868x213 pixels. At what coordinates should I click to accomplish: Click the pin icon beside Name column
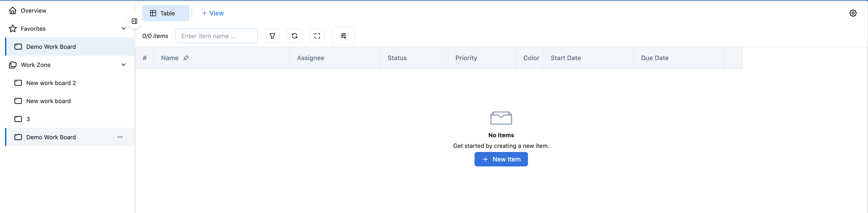[x=186, y=58]
